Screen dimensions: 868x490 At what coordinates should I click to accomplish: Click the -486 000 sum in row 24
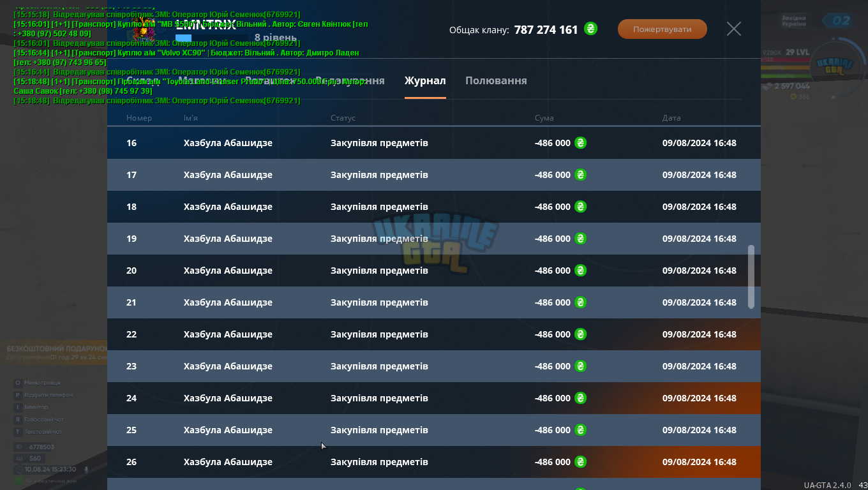553,398
